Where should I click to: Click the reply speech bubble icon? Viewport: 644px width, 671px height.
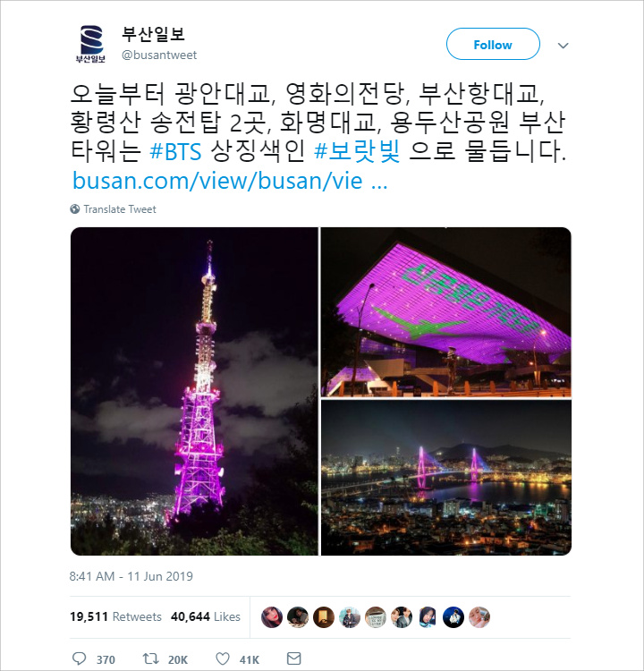point(80,658)
